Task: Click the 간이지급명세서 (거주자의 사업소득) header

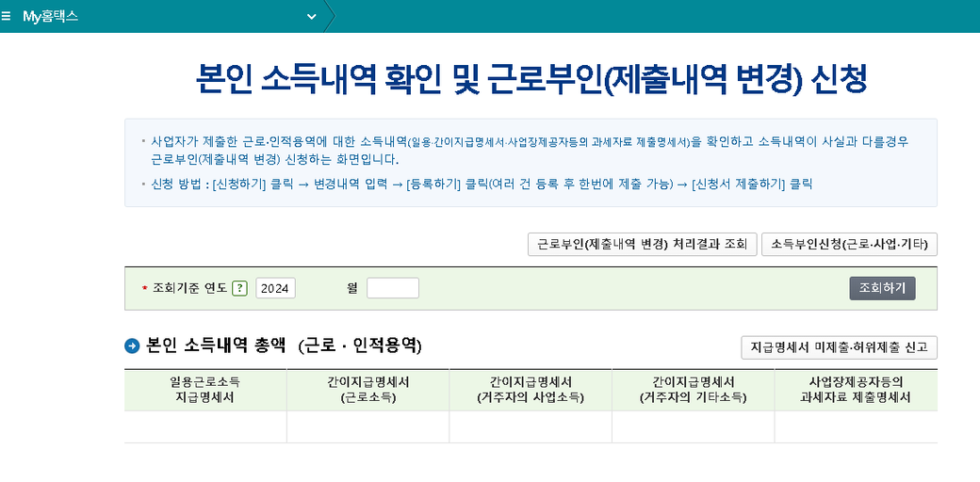Action: point(531,390)
